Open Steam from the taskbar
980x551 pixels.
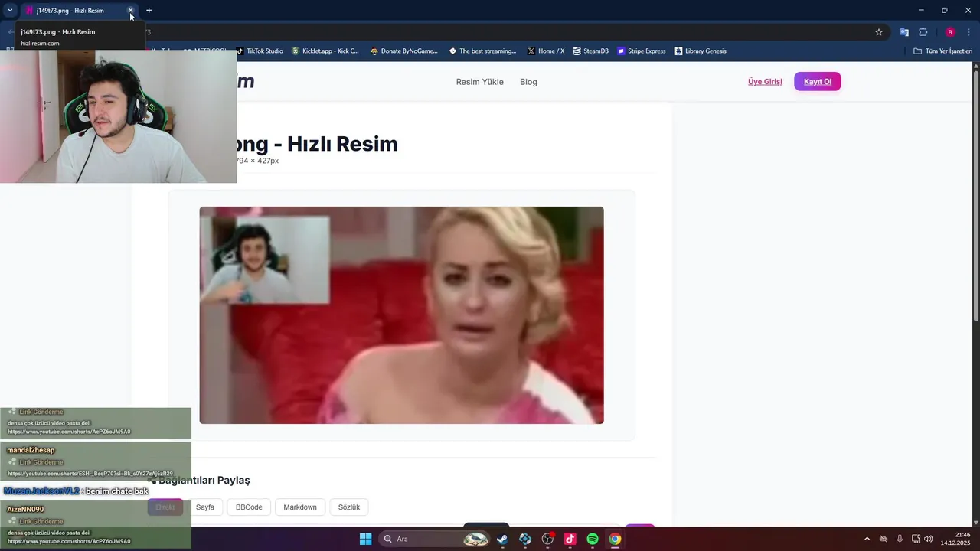coord(502,539)
